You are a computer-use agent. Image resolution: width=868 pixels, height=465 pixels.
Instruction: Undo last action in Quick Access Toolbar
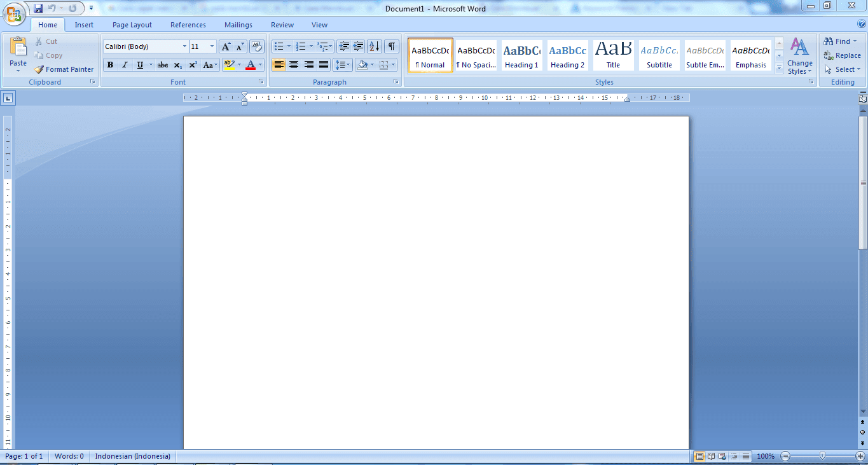[x=52, y=8]
